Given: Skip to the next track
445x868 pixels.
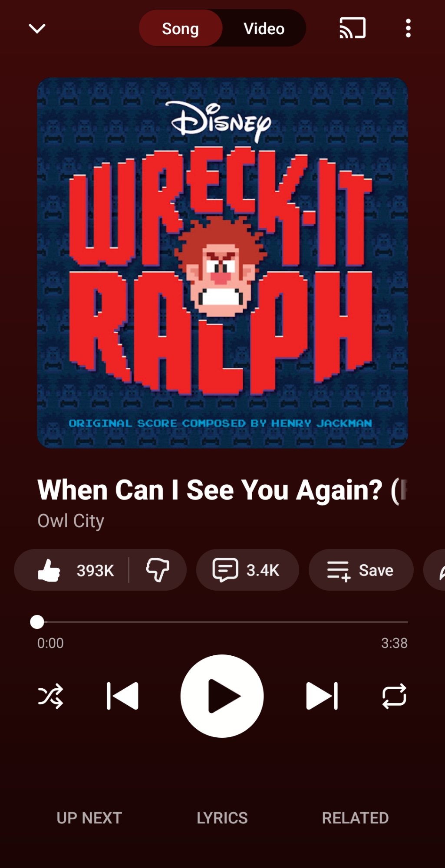Looking at the screenshot, I should (322, 696).
